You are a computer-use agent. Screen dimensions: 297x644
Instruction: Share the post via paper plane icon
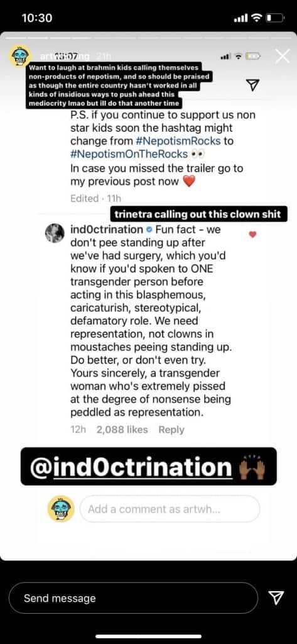coord(253,85)
